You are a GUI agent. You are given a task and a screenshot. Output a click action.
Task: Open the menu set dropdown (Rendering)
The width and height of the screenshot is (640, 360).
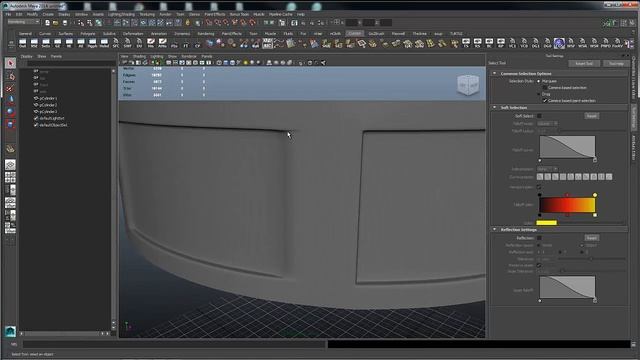click(24, 22)
